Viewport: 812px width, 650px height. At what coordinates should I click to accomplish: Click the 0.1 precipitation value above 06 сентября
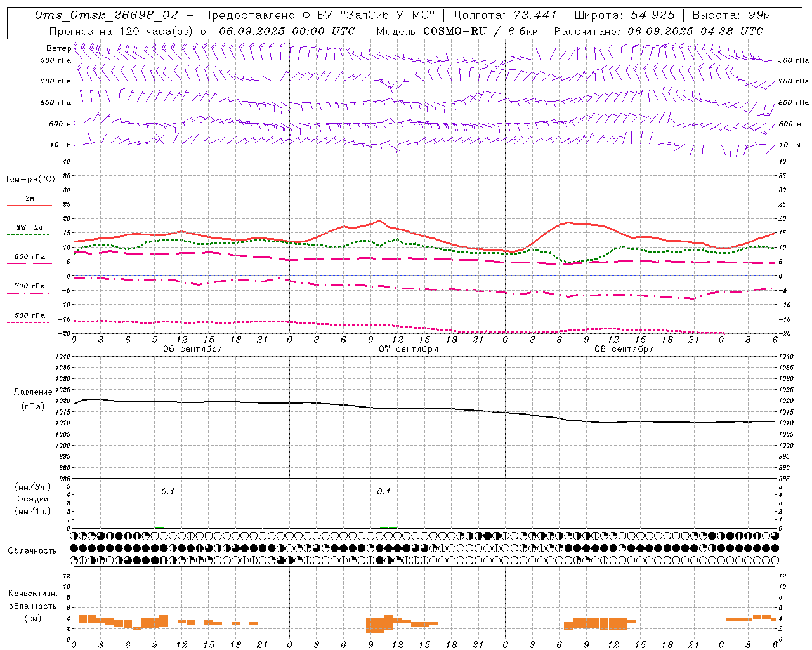pos(167,491)
